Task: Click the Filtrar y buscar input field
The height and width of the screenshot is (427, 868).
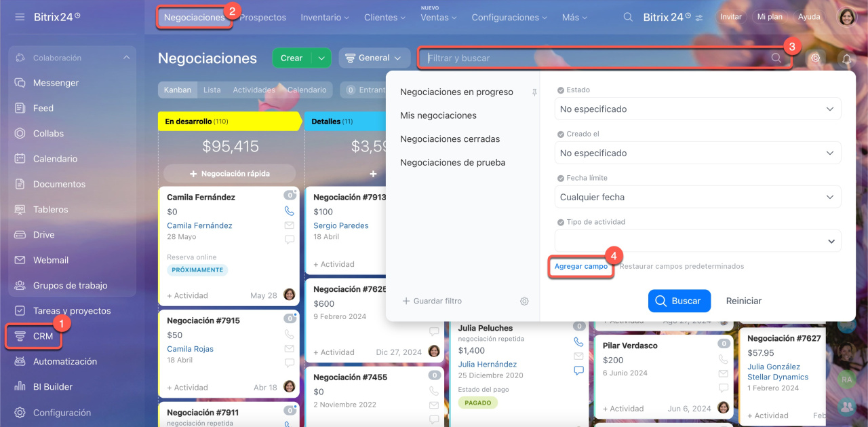Action: tap(597, 58)
